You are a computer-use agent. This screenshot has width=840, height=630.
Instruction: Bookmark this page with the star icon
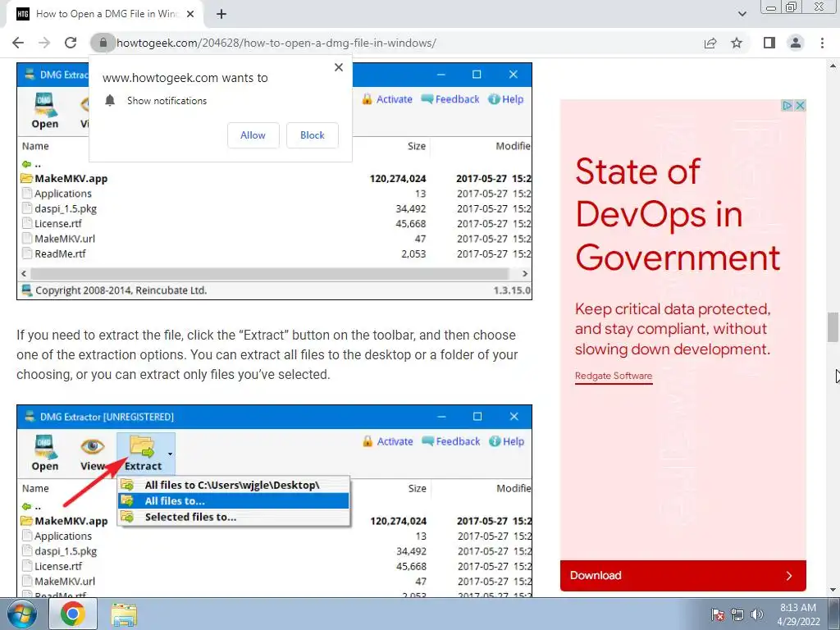click(737, 43)
